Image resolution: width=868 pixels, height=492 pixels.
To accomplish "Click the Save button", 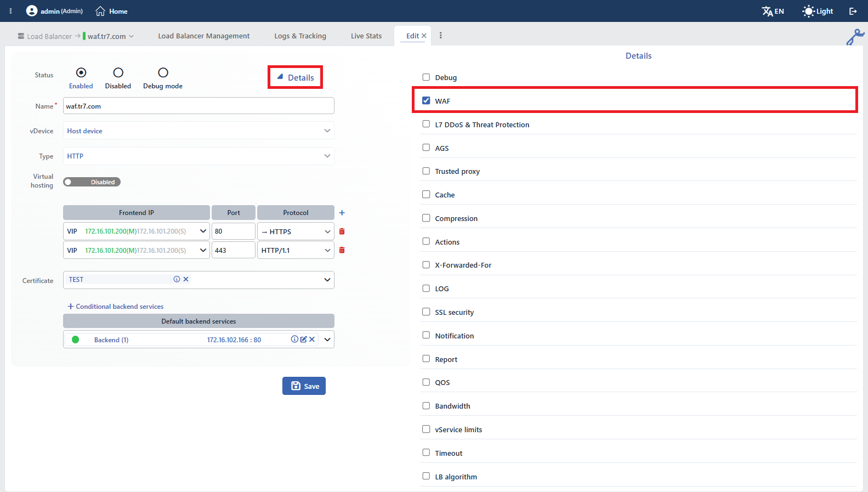I will tap(304, 386).
